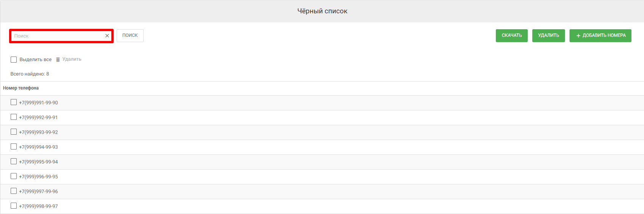Click the Чёрный список page title
The width and height of the screenshot is (644, 214).
pos(322,11)
